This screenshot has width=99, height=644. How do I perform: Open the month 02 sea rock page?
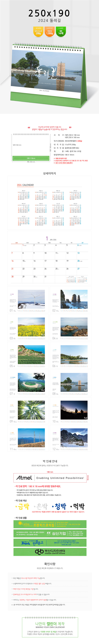(x=71, y=300)
